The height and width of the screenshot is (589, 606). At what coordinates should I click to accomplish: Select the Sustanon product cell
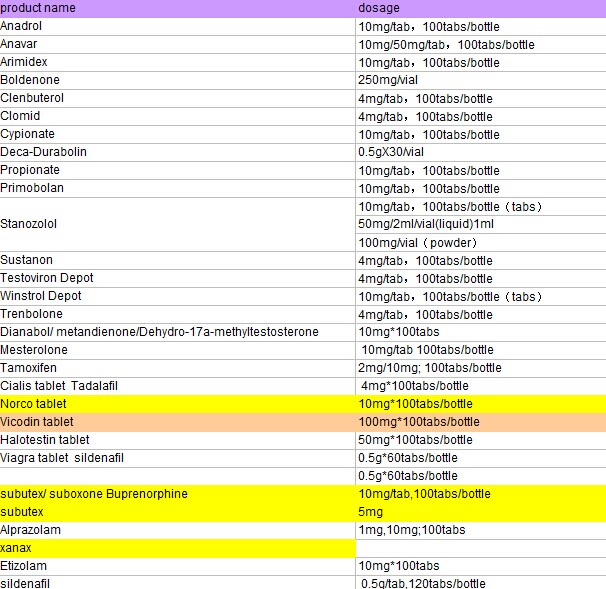pyautogui.click(x=177, y=260)
